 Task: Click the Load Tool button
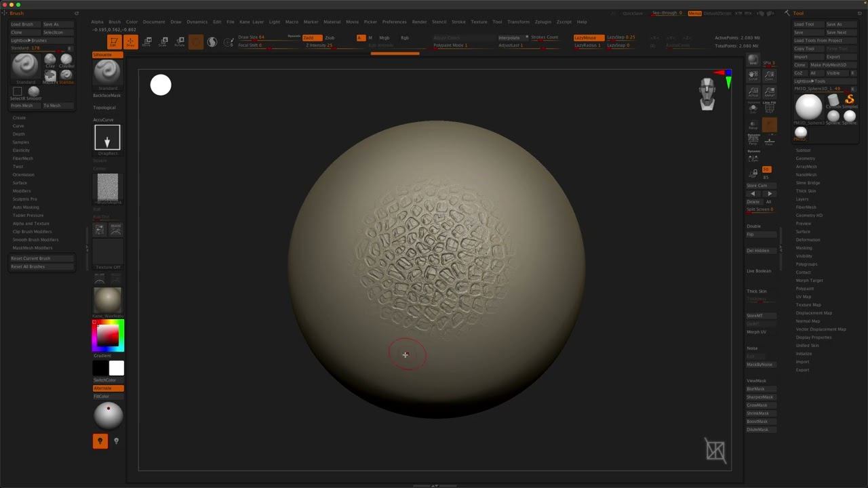click(x=808, y=24)
